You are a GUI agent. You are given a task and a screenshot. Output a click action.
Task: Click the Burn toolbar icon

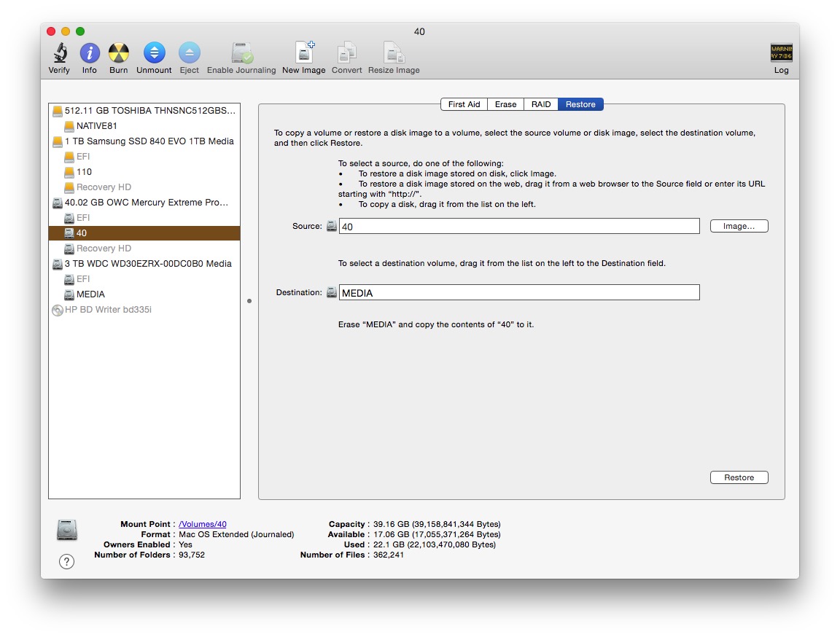coord(118,53)
